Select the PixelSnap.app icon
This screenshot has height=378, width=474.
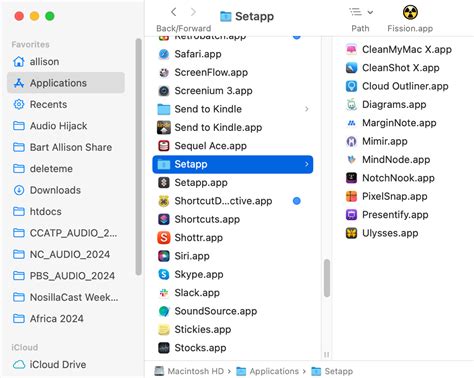pyautogui.click(x=351, y=196)
